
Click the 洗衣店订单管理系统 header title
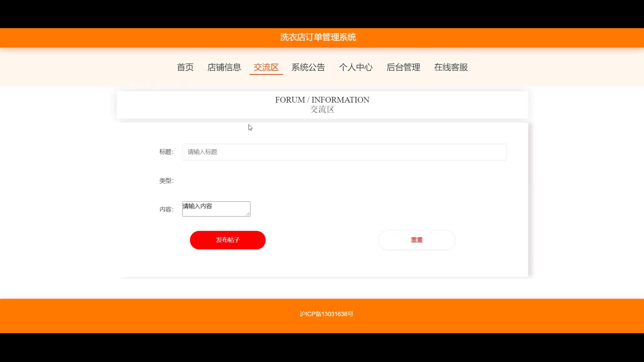point(318,37)
